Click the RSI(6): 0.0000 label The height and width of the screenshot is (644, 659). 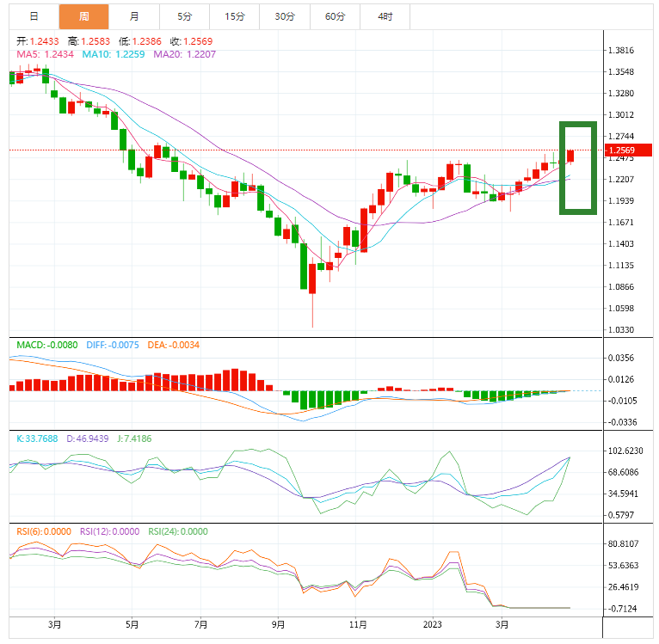point(44,531)
